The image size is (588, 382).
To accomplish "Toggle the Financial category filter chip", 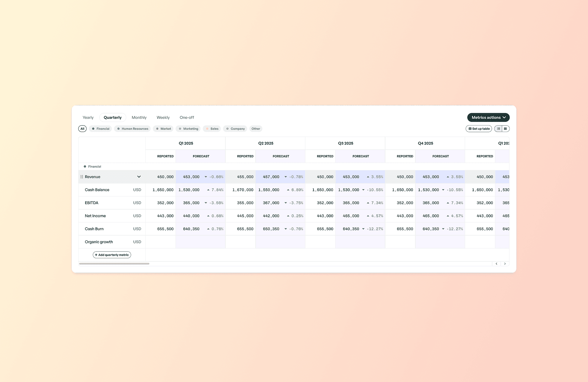I will point(101,129).
